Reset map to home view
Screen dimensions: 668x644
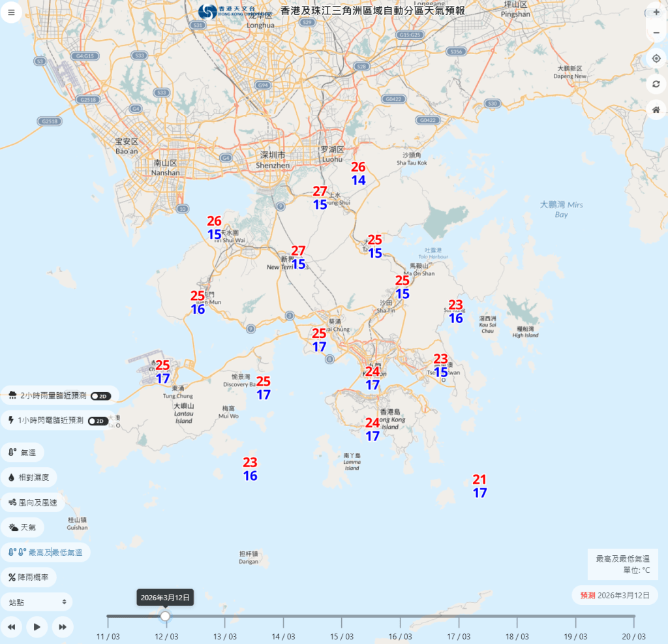(656, 110)
